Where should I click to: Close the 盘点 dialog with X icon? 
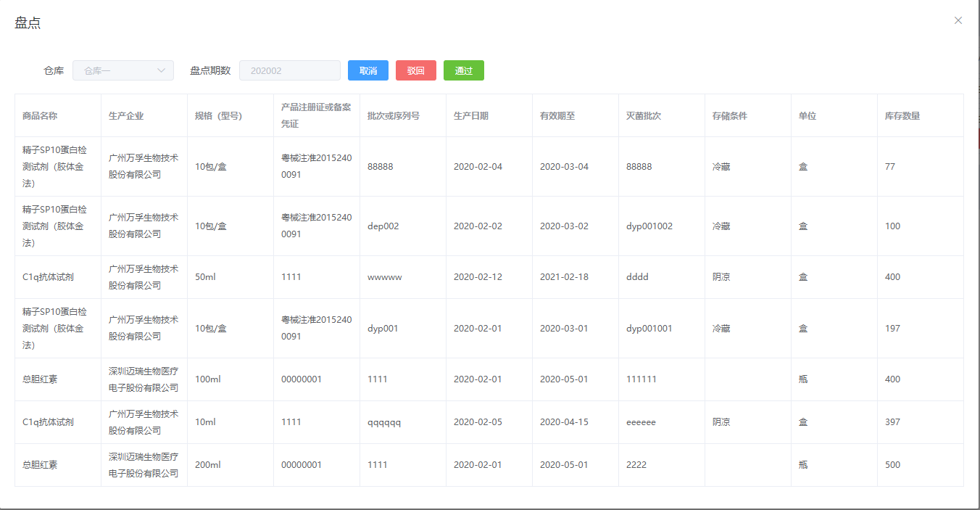coord(958,20)
